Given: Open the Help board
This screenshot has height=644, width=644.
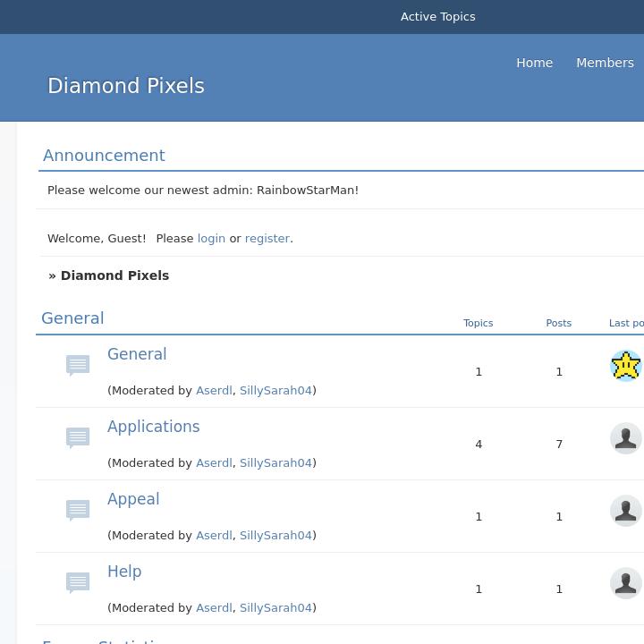Looking at the screenshot, I should point(124,572).
